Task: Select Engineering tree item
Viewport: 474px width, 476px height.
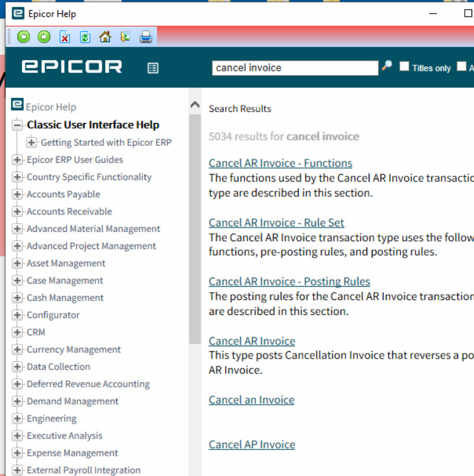Action: (x=52, y=419)
